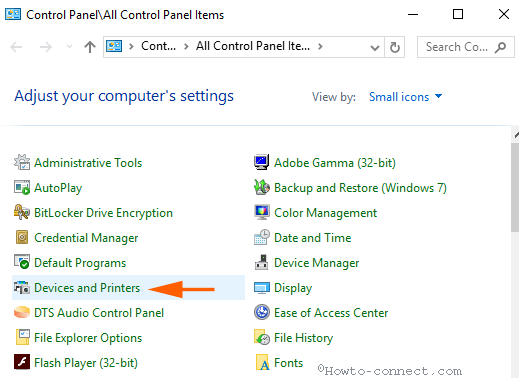Open the Administrative Tools gear icon
Viewport: 519px width, 378px height.
point(22,162)
